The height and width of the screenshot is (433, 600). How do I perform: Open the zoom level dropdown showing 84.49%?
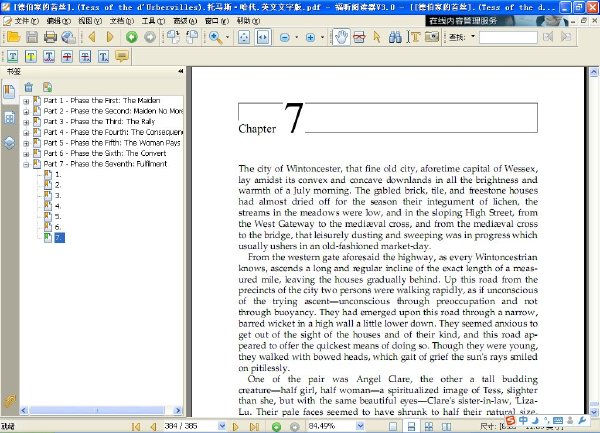click(360, 426)
